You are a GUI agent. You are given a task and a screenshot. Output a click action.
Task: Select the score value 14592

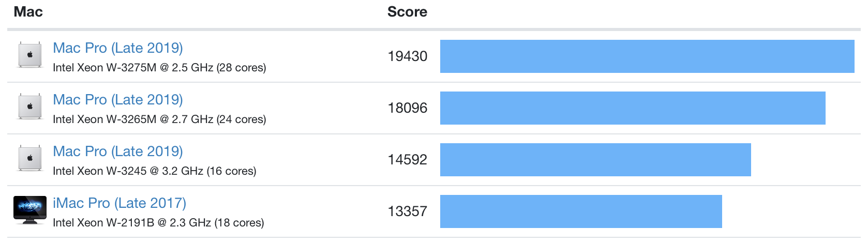408,160
